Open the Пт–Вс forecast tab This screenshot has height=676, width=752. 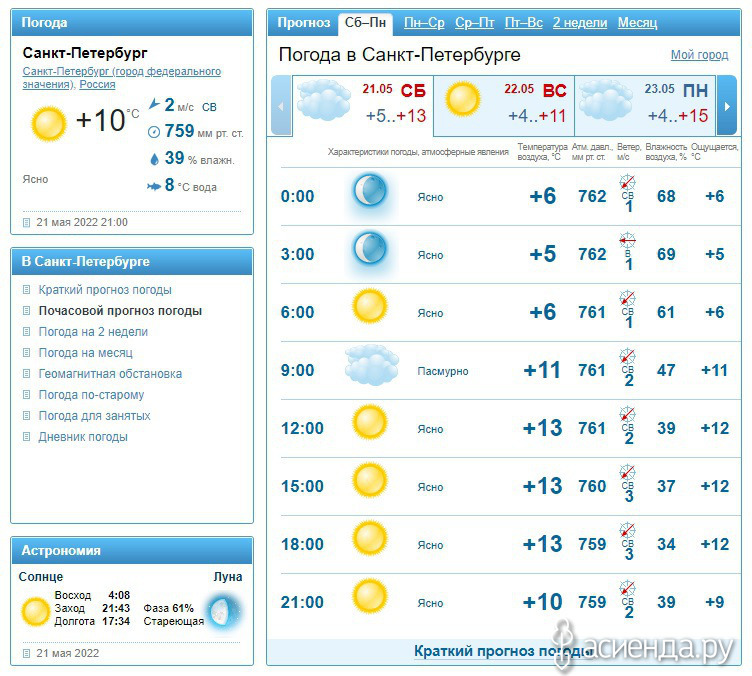(524, 23)
